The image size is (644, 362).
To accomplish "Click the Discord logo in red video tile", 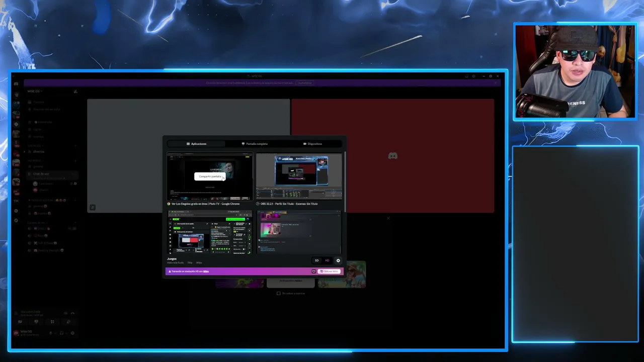I will (392, 156).
